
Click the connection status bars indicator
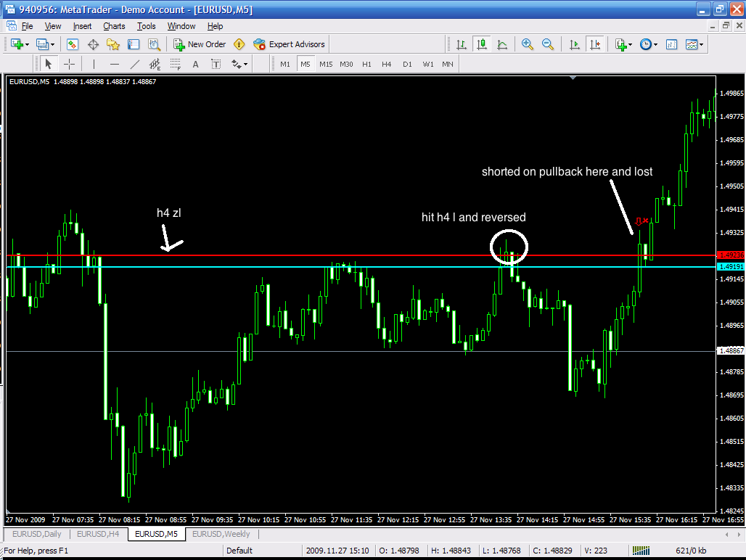click(x=641, y=551)
